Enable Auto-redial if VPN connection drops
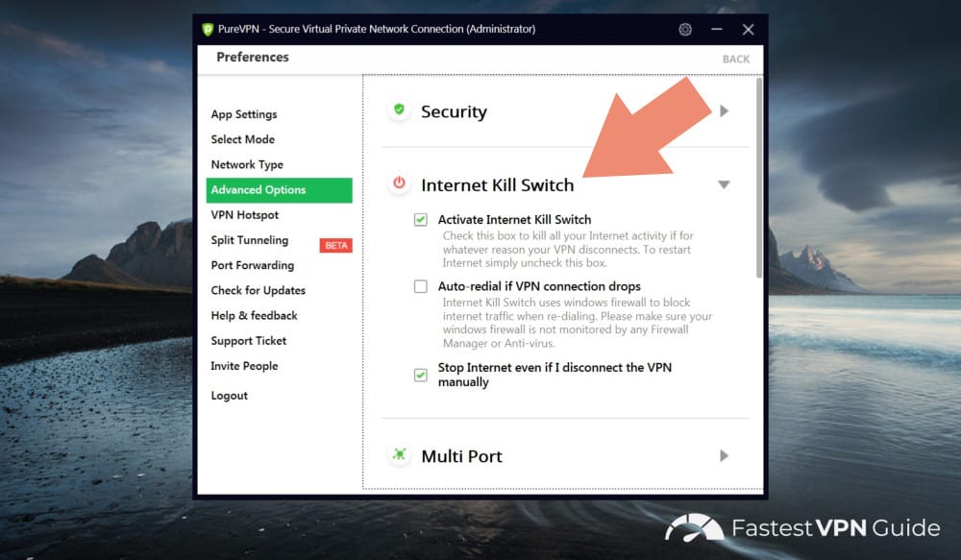The width and height of the screenshot is (961, 560). [x=421, y=286]
